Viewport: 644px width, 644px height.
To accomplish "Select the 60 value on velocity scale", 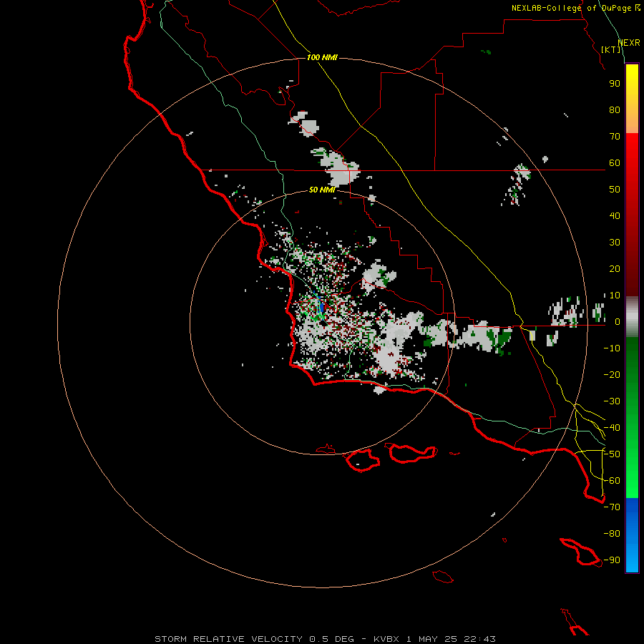I will [x=615, y=163].
